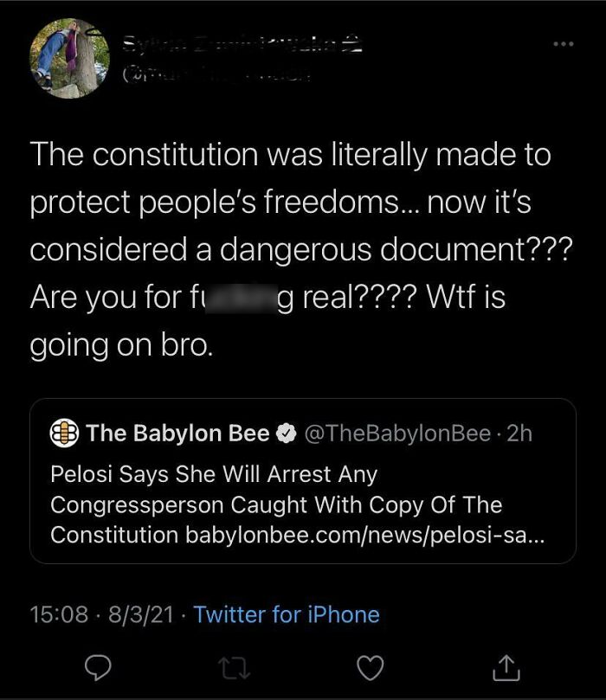Open the three-dot more options menu
Viewport: 606px width, 700px height.
coord(564,42)
